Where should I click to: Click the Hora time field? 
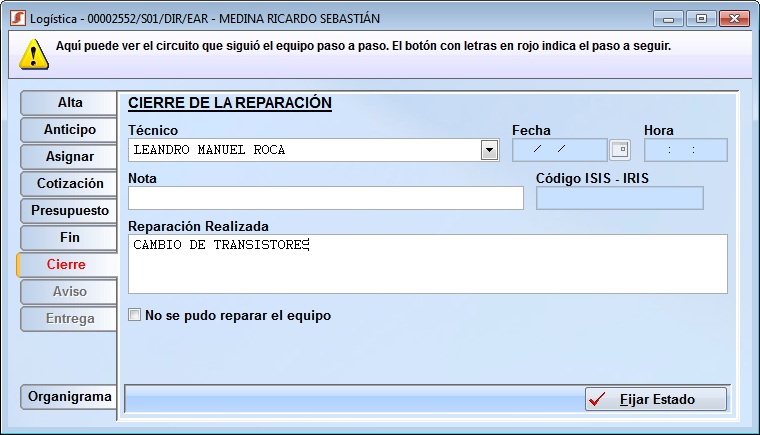(685, 150)
